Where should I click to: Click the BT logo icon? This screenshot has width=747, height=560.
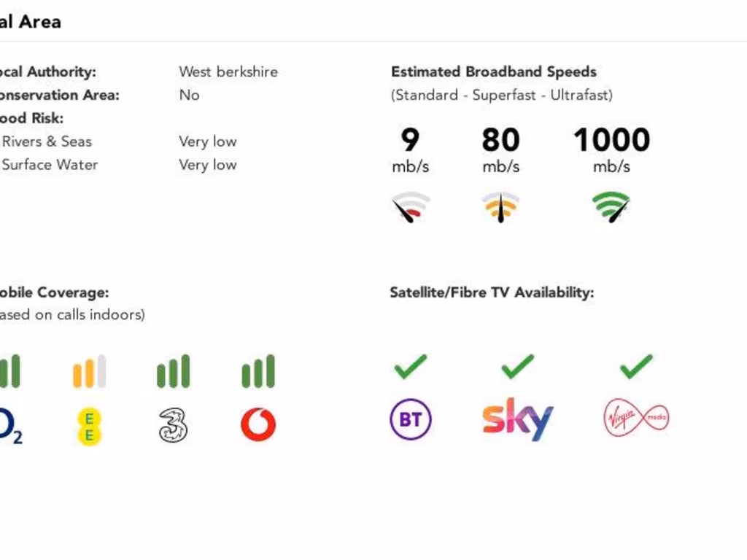coord(411,420)
